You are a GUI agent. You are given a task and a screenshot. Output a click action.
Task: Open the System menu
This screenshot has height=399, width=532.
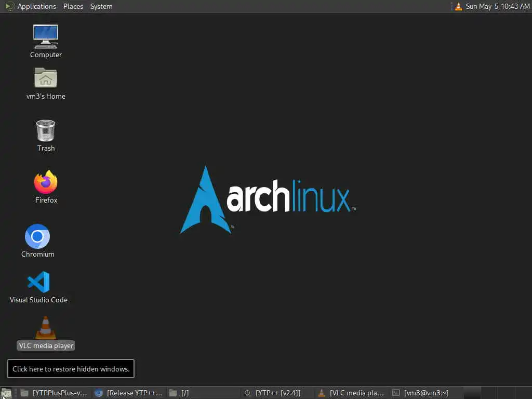coord(101,6)
